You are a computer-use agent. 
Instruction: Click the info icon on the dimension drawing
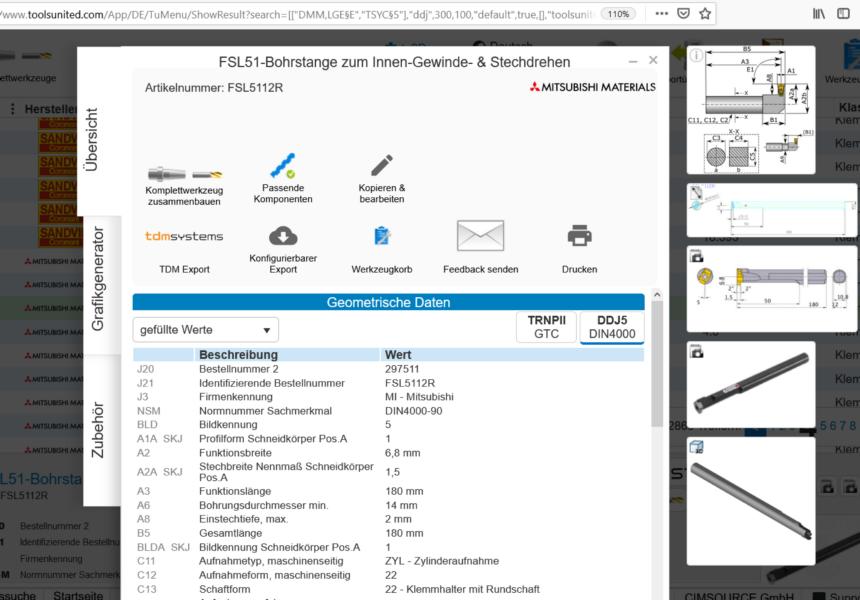tap(697, 55)
